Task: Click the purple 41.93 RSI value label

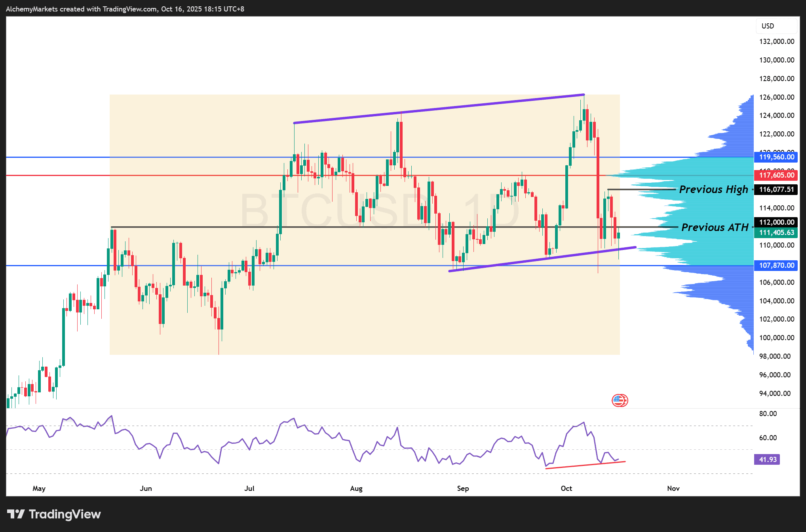Action: point(767,460)
